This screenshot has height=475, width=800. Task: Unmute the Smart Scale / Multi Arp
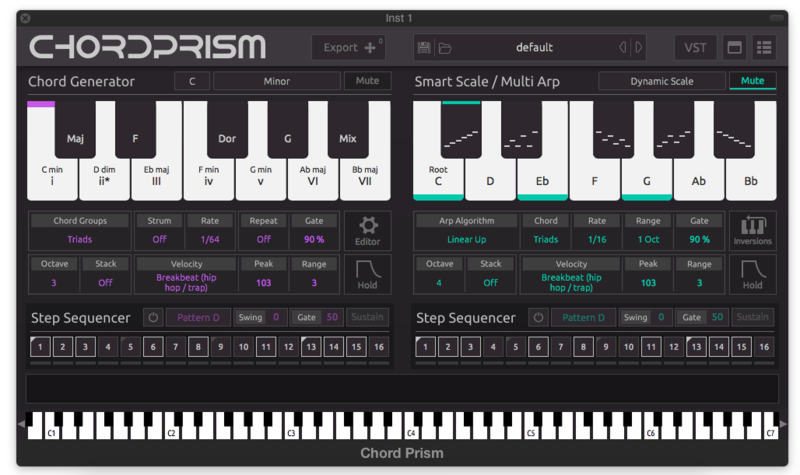(753, 81)
